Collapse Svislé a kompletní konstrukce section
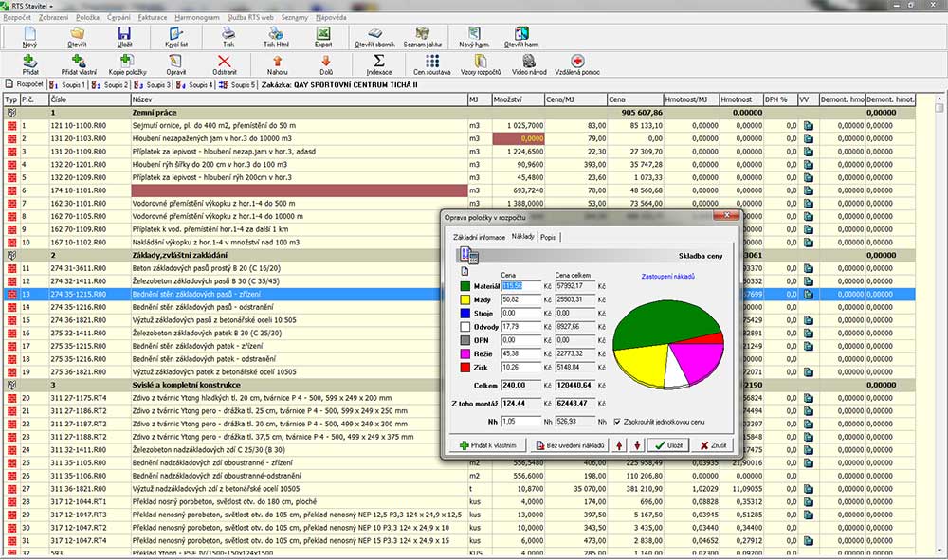 click(11, 385)
